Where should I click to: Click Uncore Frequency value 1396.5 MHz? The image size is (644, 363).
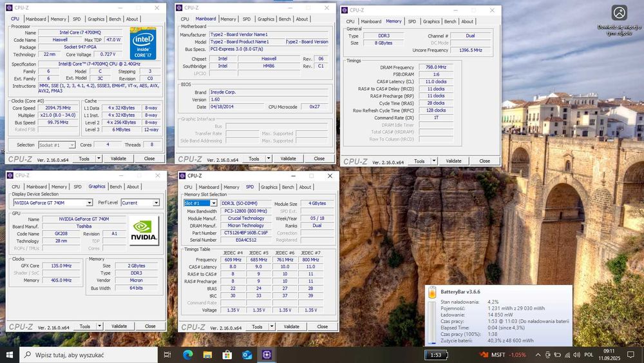pyautogui.click(x=470, y=50)
